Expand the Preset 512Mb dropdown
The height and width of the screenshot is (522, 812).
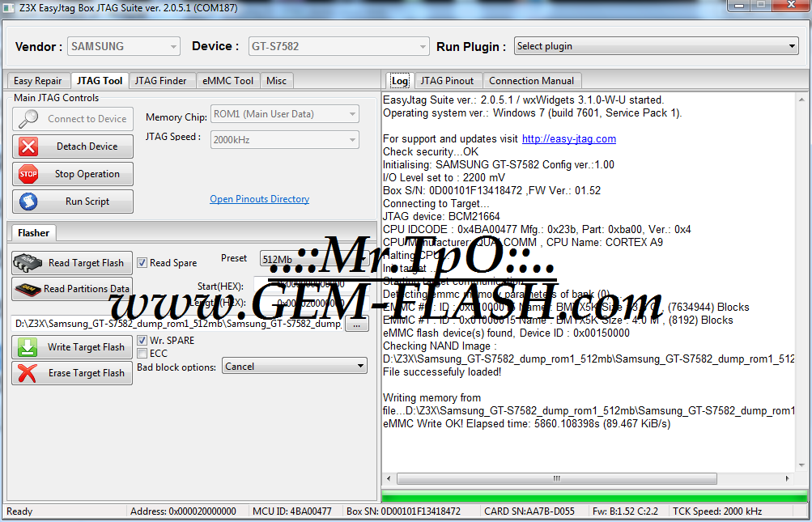tap(314, 259)
